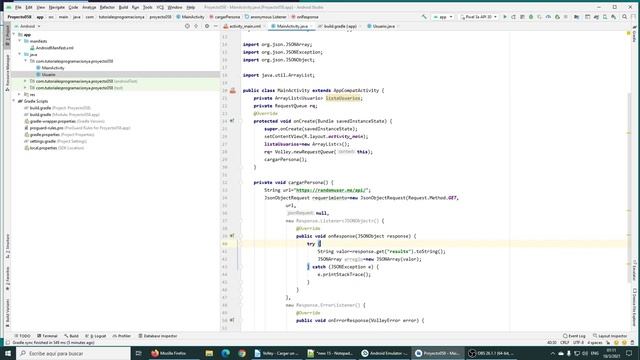The width and height of the screenshot is (640, 360).
Task: Click the Make Project hammer icon
Action: (424, 17)
